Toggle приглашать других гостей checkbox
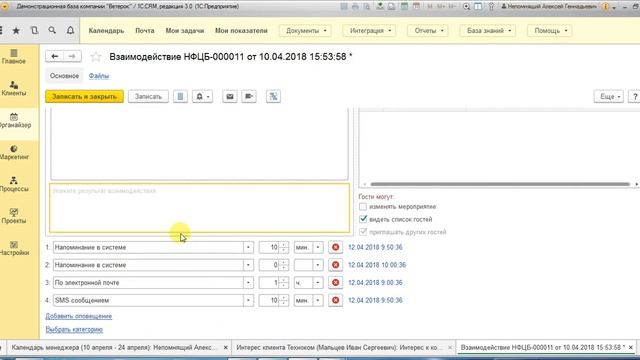Screen dimensions: 640x360 [363, 232]
